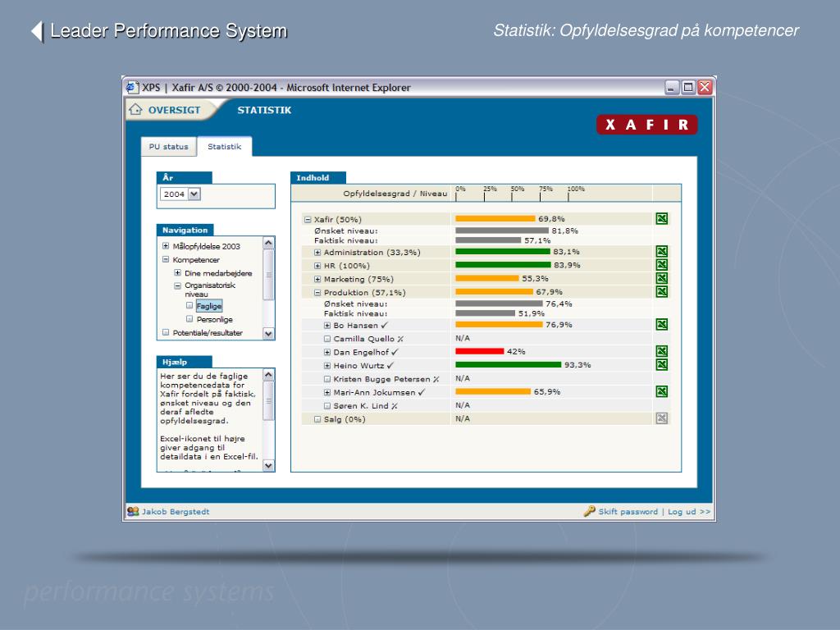The width and height of the screenshot is (840, 630).
Task: Open the STATISTIK section tab
Action: (x=264, y=110)
